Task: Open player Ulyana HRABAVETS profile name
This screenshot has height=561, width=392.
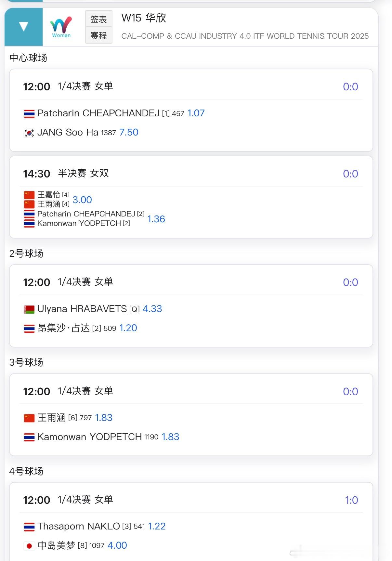Action: click(82, 309)
